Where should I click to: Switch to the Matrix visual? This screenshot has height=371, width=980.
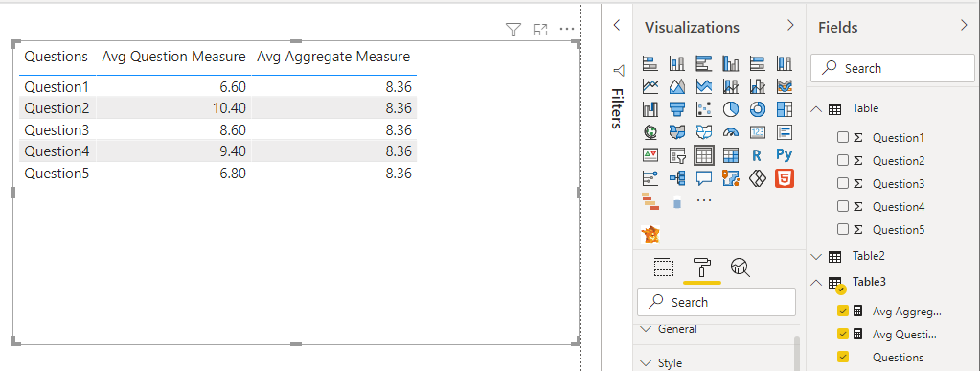[731, 155]
